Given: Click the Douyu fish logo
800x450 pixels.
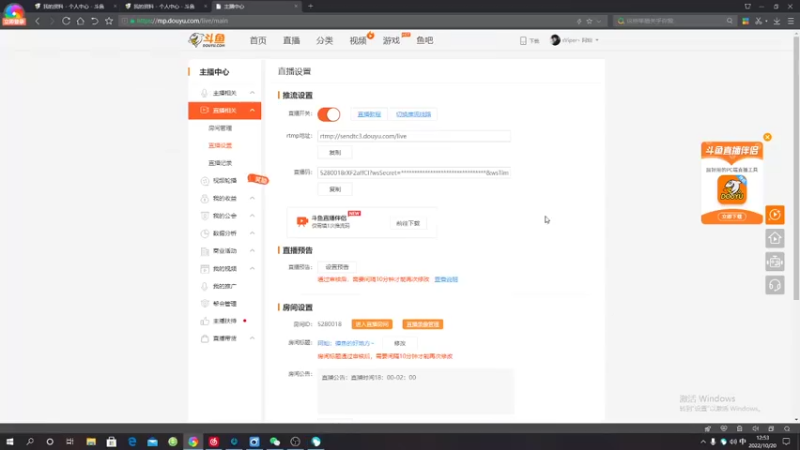Looking at the screenshot, I should click(x=207, y=40).
